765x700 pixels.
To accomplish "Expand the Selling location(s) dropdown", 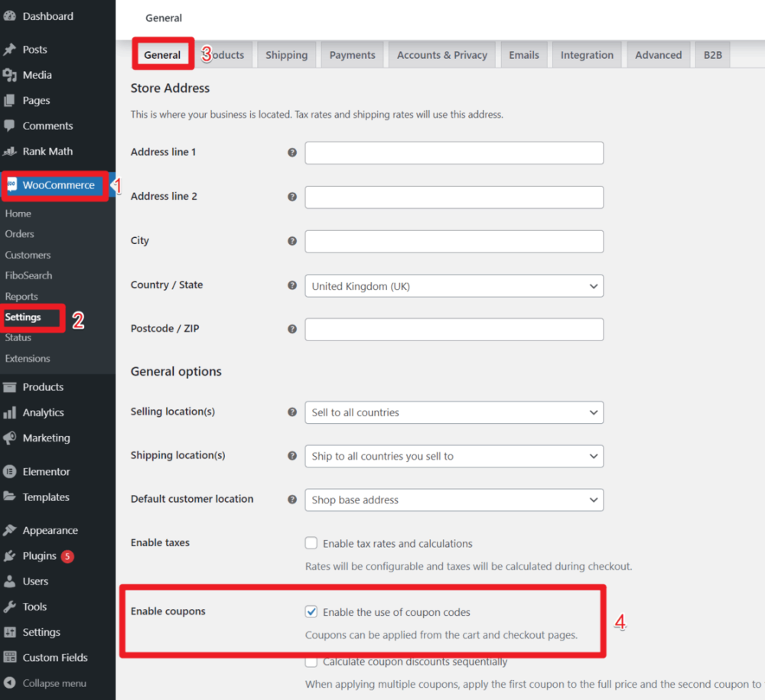I will click(454, 412).
